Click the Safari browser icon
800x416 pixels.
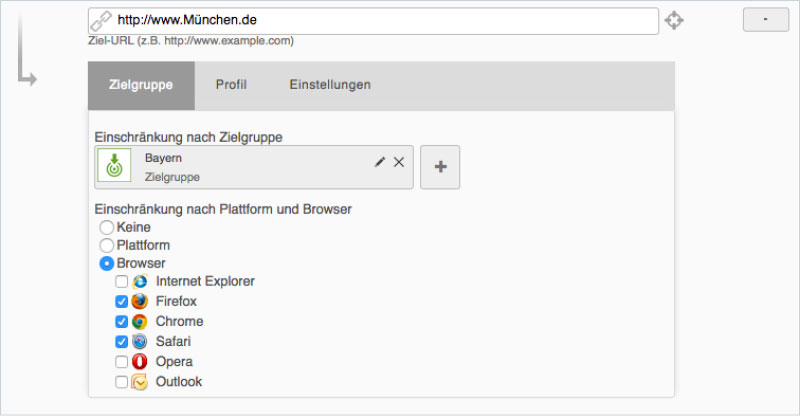tap(139, 341)
